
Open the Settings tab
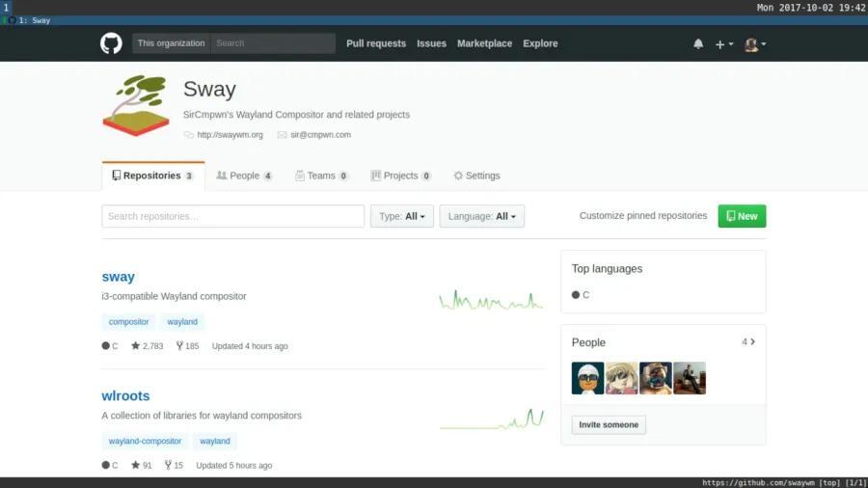tap(476, 176)
